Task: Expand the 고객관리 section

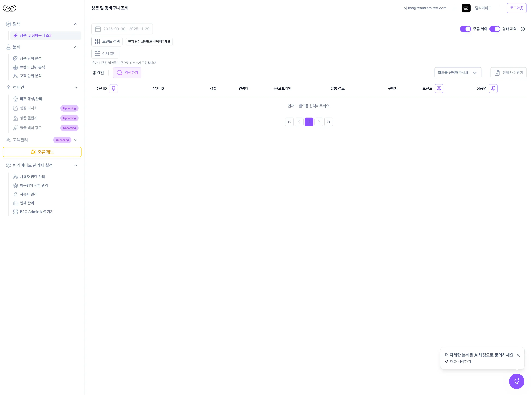Action: click(76, 140)
